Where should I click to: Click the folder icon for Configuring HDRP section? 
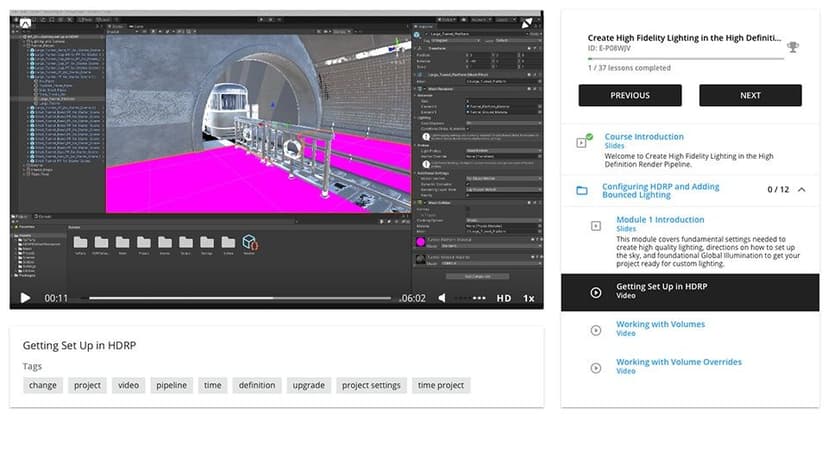coord(582,190)
